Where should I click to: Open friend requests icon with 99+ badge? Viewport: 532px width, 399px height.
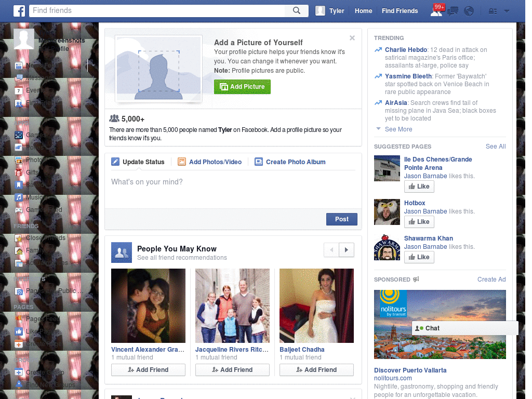[x=437, y=10]
